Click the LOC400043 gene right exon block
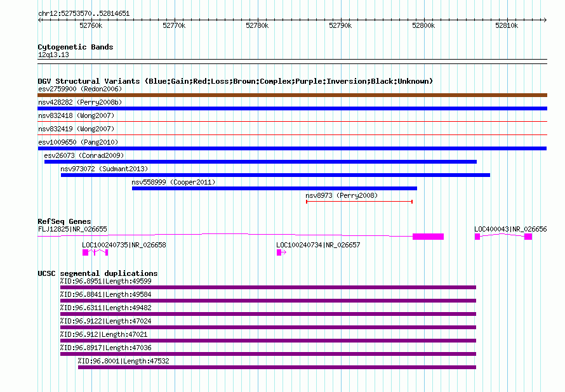 click(528, 237)
